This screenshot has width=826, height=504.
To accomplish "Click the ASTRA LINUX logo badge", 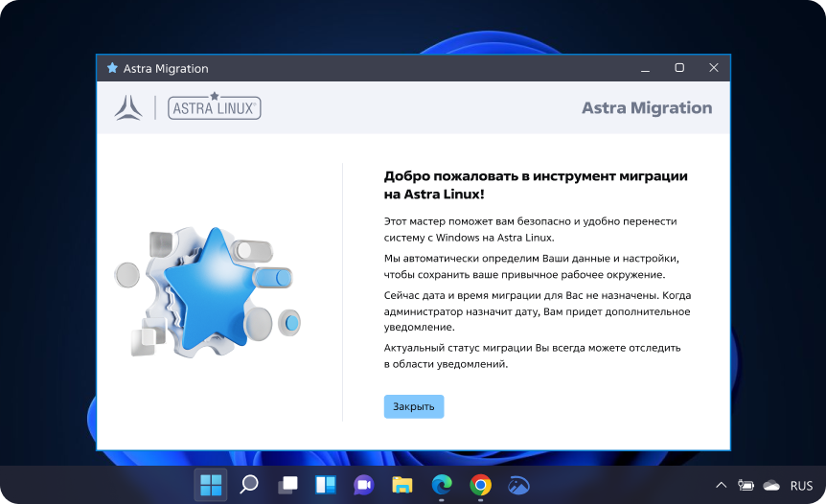I will (214, 107).
